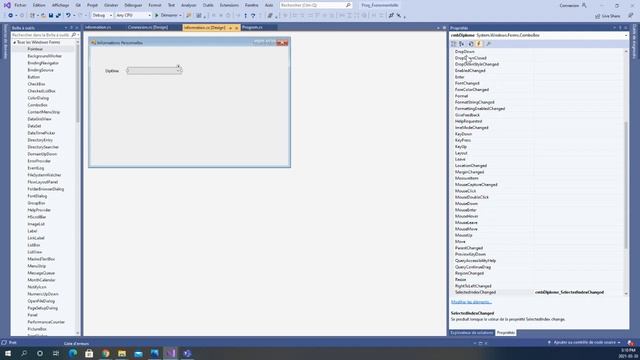The height and width of the screenshot is (360, 640).
Task: Select the Button control in the toolbox
Action: coord(34,77)
